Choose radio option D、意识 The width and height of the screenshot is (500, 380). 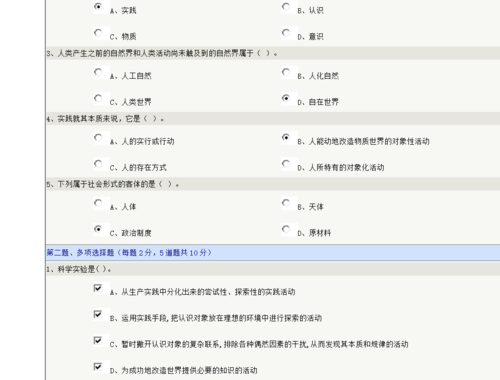coord(286,33)
